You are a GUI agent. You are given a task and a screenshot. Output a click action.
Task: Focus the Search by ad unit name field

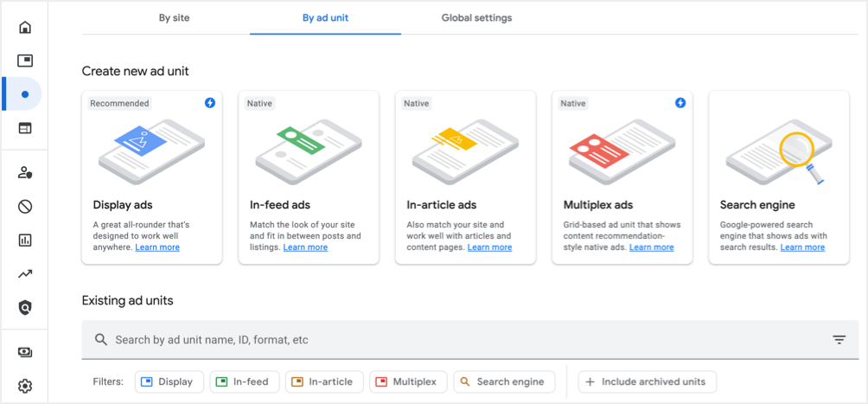[470, 340]
